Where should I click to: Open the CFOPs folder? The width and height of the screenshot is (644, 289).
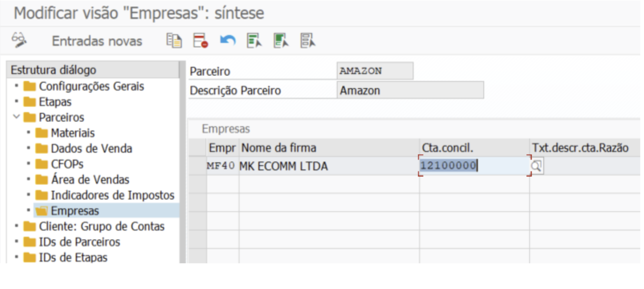pyautogui.click(x=67, y=164)
